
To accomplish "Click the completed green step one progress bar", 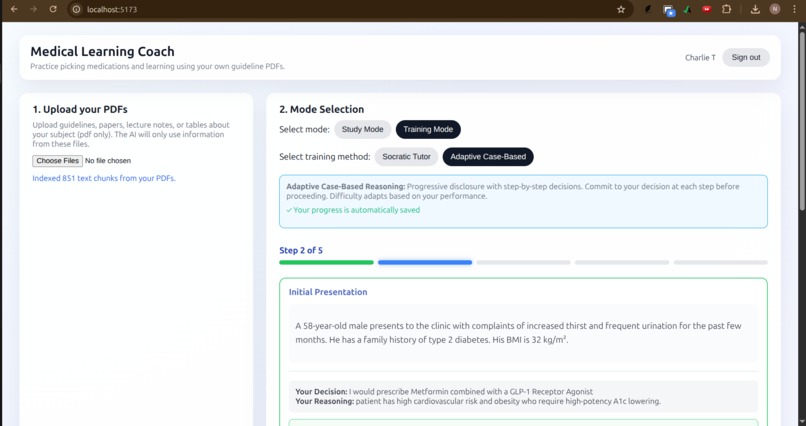I will click(x=326, y=263).
